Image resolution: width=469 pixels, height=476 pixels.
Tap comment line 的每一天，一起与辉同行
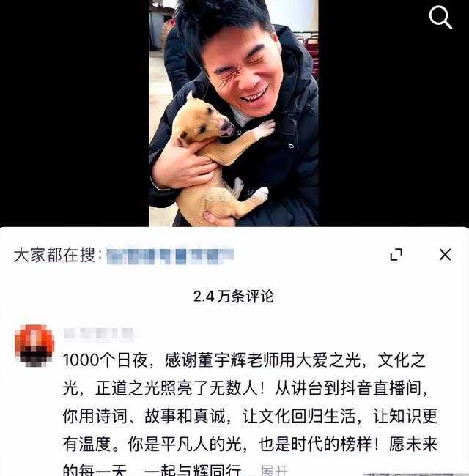152,470
